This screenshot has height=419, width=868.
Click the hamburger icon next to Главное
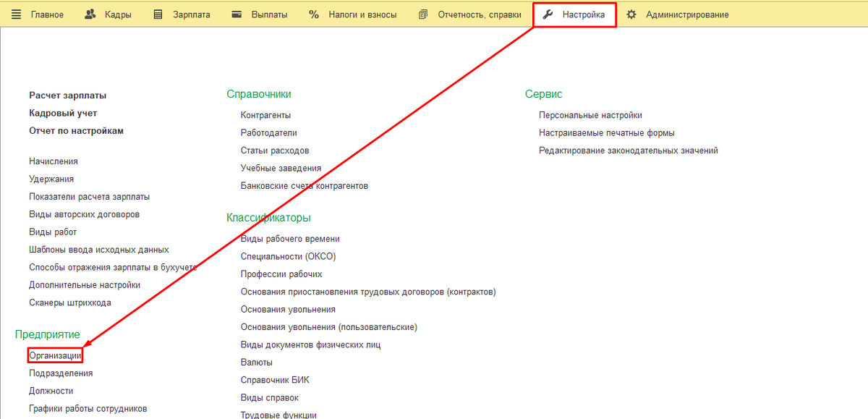point(17,14)
